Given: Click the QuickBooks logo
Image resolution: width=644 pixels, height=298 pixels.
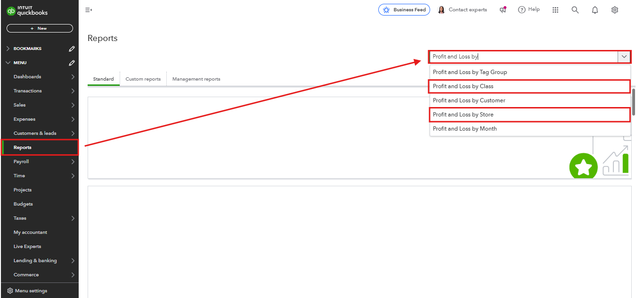Looking at the screenshot, I should [x=27, y=11].
